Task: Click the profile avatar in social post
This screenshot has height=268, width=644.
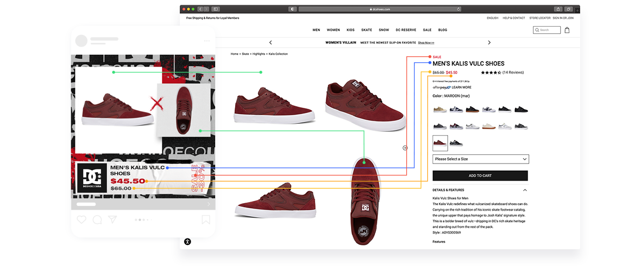Action: [81, 41]
